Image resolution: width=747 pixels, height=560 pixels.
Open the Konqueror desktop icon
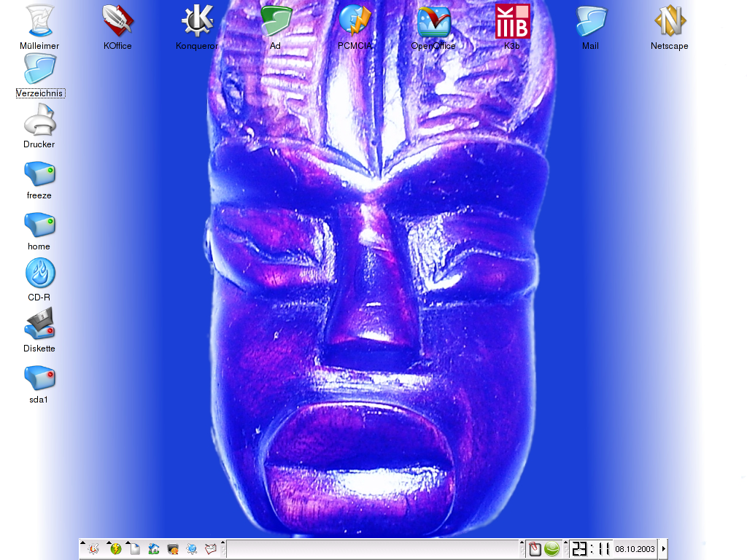point(197,20)
